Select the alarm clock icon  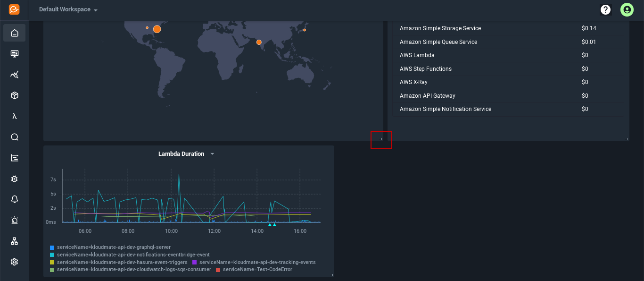[14, 220]
